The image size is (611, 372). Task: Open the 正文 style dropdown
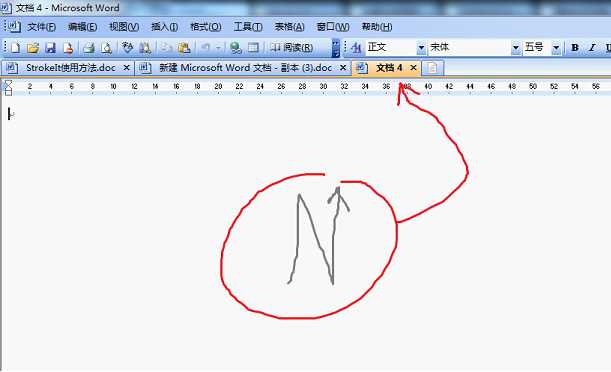421,48
